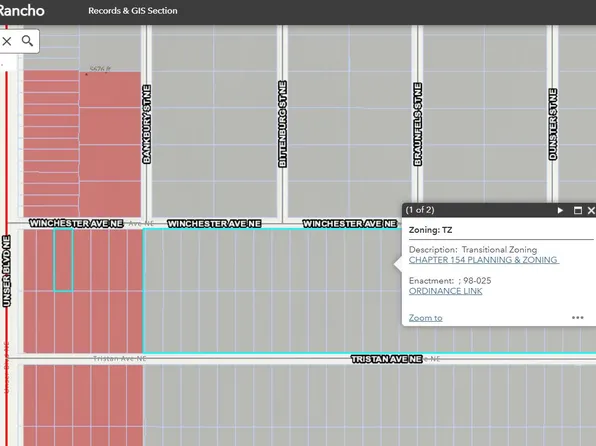This screenshot has width=596, height=446.
Task: Select the cyan-outlined red parcel
Action: point(63,260)
